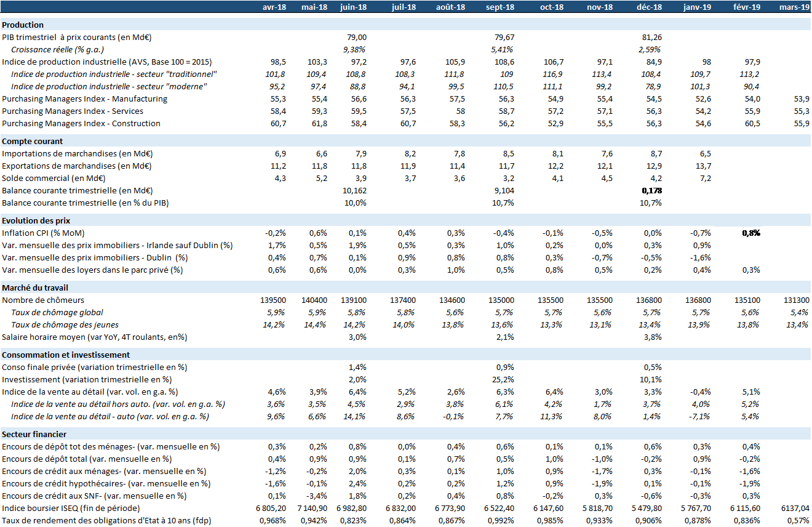Click the PIB trimestriel à prix courants label
The height and width of the screenshot is (527, 812).
point(77,38)
